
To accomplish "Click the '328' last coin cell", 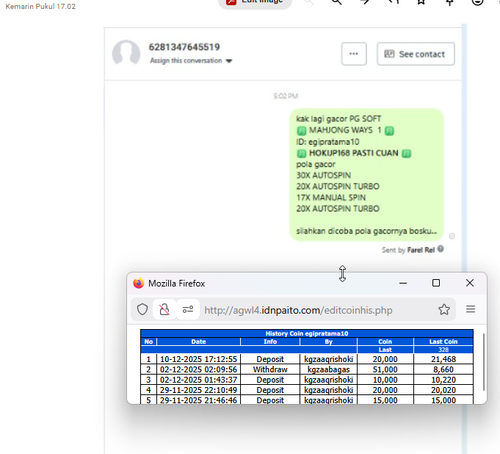I will 443,350.
